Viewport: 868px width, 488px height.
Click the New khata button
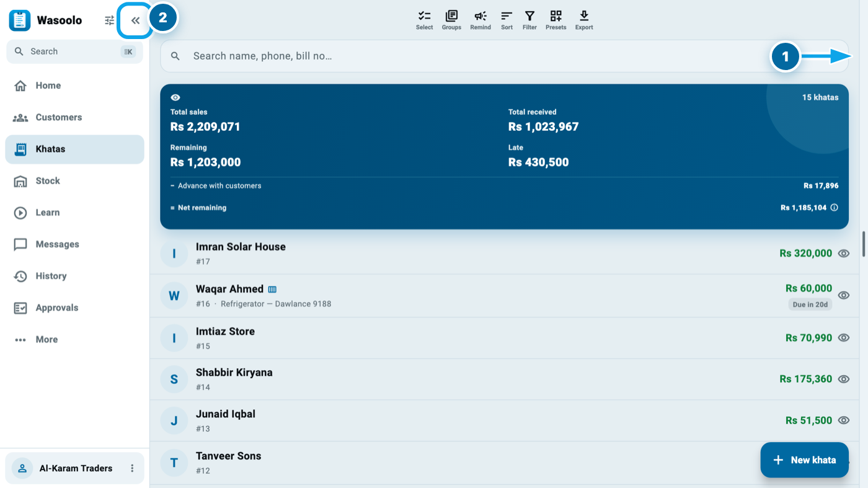tap(805, 460)
